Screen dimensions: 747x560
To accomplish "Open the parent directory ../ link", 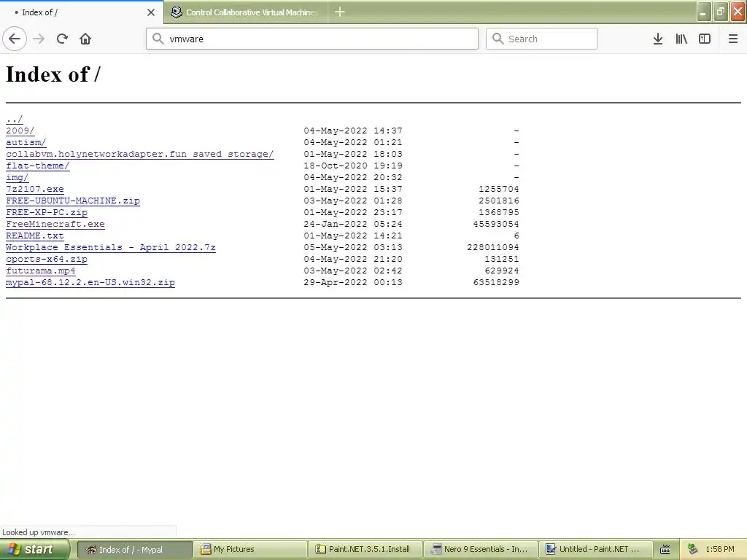I will click(x=15, y=119).
